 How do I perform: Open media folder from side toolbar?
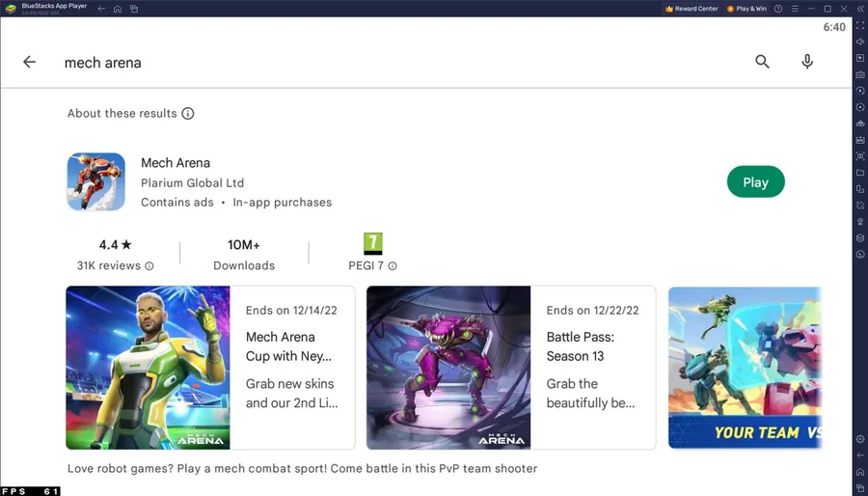pyautogui.click(x=860, y=173)
